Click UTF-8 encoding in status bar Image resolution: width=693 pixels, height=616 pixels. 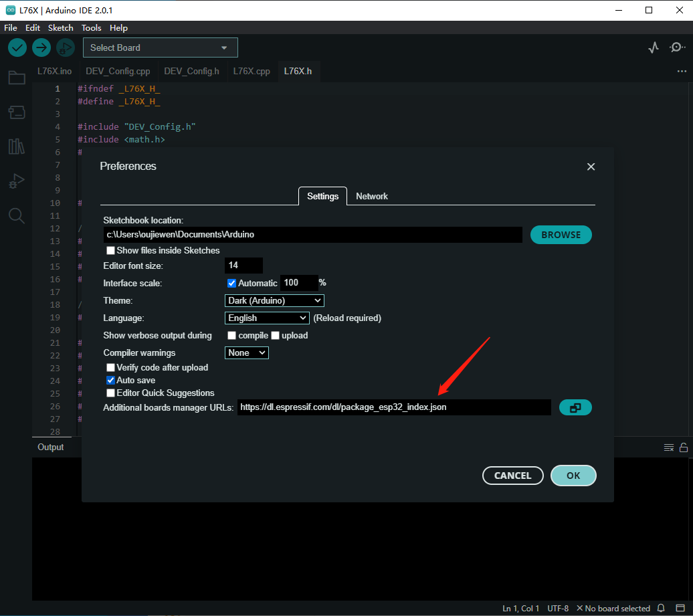558,609
